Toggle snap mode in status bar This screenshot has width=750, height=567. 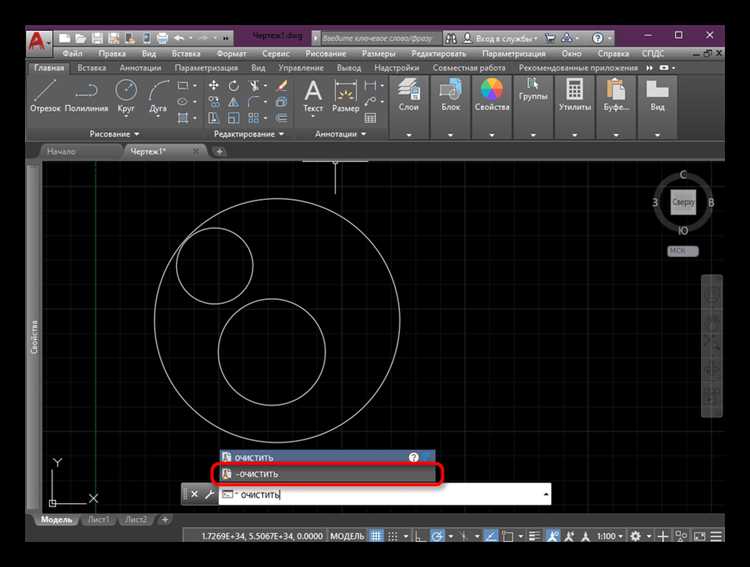pyautogui.click(x=393, y=536)
